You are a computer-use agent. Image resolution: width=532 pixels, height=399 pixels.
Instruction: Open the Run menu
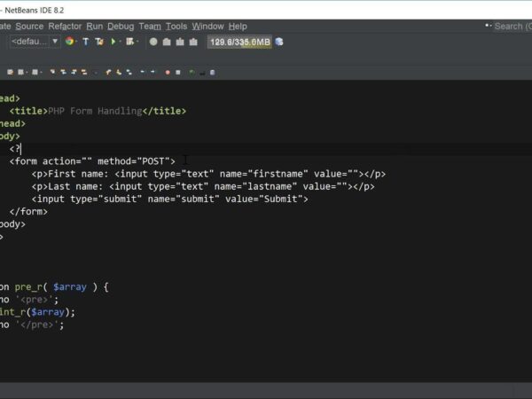95,26
